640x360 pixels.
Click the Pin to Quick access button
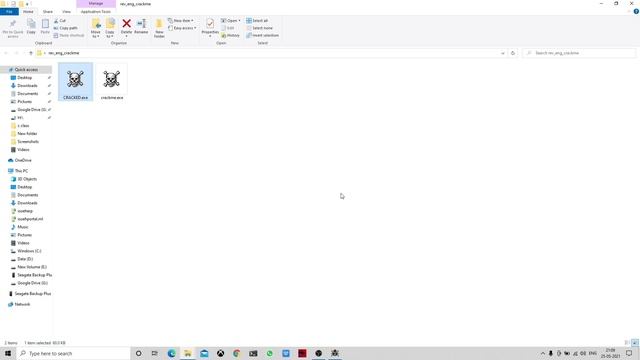point(13,28)
